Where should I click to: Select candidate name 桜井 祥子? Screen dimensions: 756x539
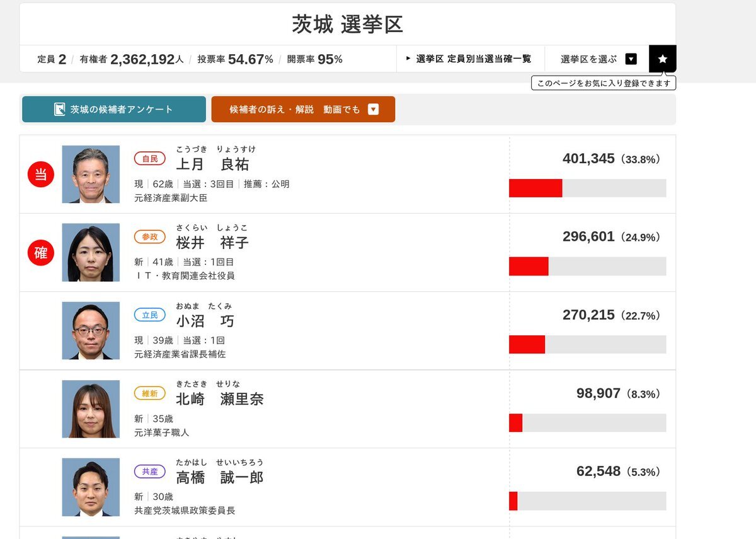click(x=212, y=243)
